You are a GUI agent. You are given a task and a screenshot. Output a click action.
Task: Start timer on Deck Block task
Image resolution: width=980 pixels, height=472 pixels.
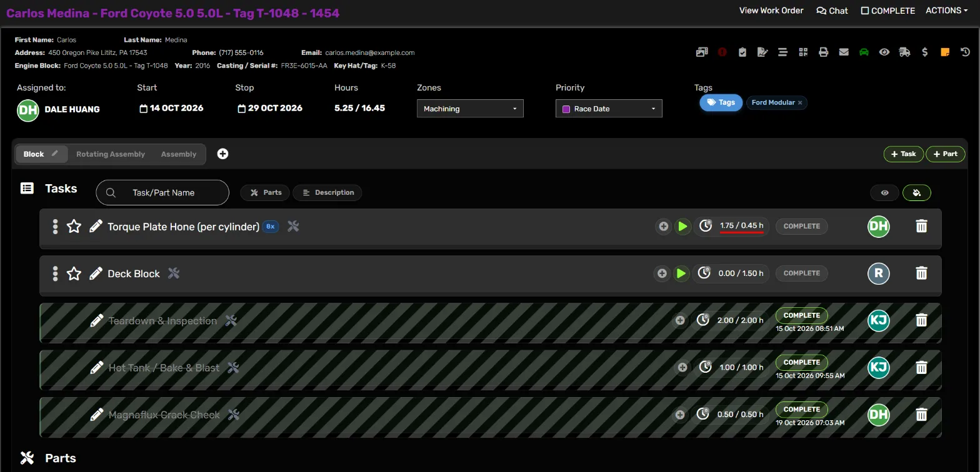(681, 273)
